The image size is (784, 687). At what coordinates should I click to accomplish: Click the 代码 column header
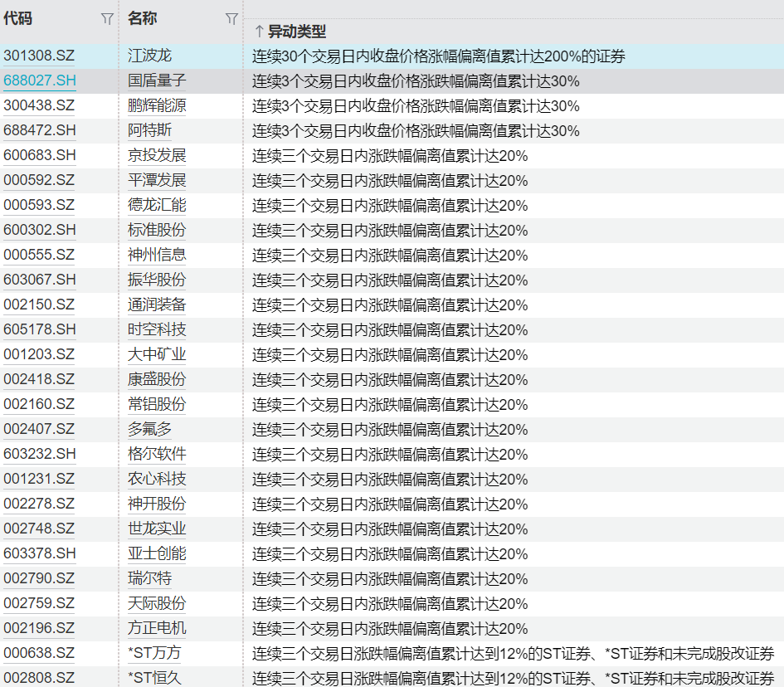coord(20,18)
